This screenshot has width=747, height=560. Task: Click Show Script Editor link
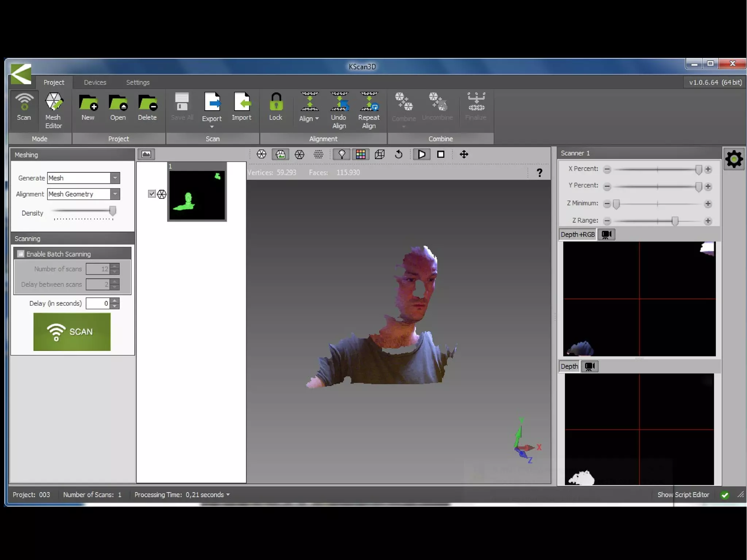click(683, 495)
